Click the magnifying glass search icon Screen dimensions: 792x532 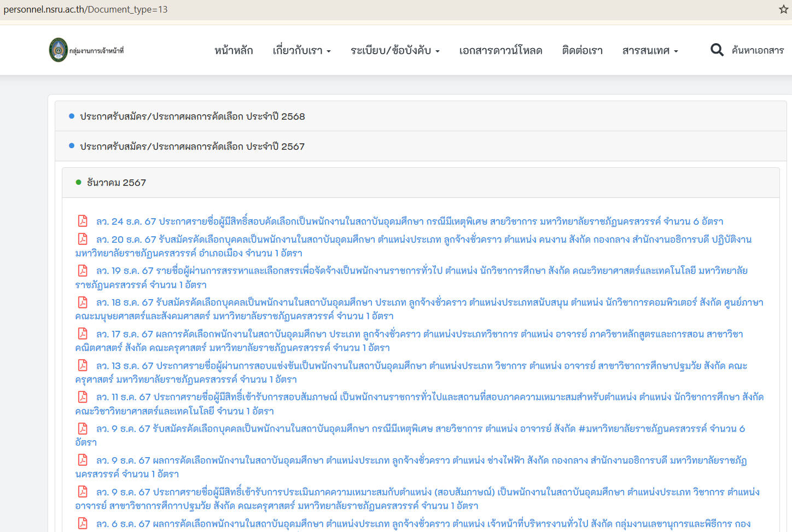pos(717,50)
